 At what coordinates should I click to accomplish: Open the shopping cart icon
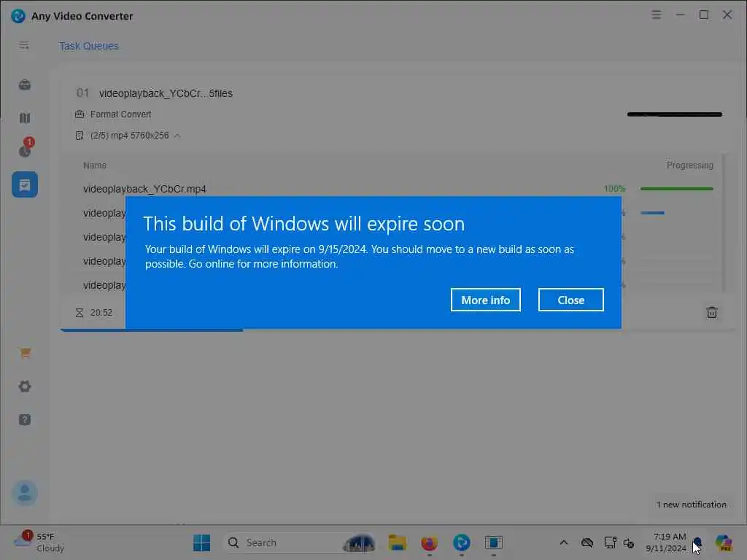pyautogui.click(x=25, y=353)
